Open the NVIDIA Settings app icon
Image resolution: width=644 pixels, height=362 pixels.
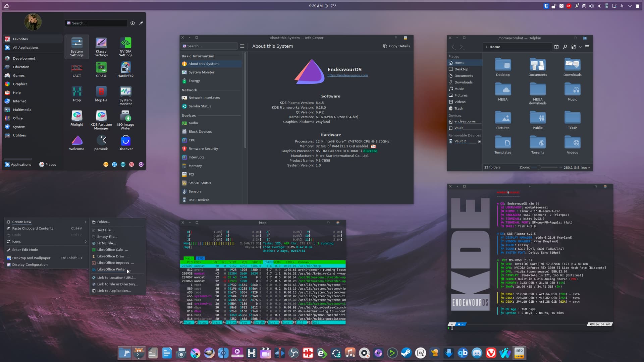(125, 46)
